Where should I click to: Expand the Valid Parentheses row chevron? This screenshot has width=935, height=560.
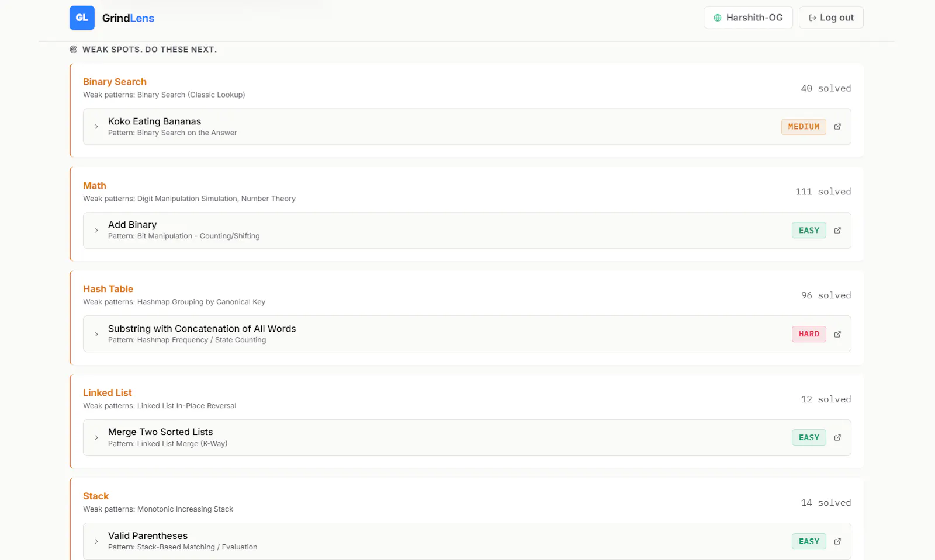(x=96, y=541)
